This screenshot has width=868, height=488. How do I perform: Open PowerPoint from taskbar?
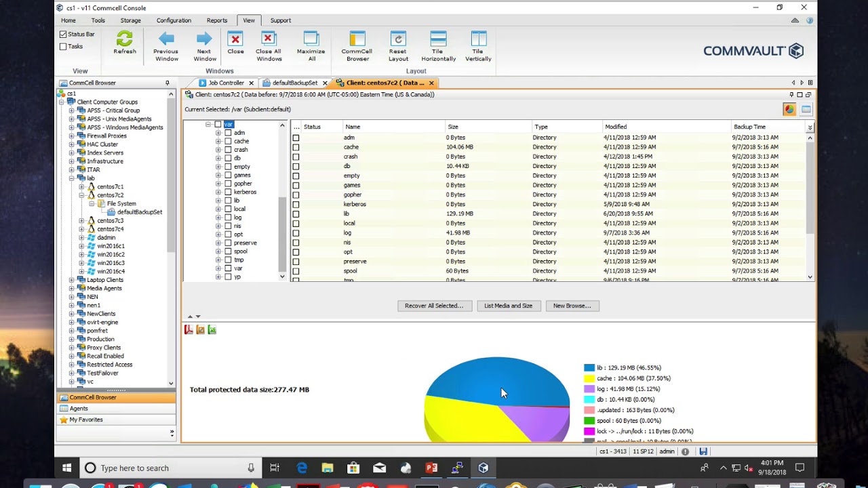pos(431,468)
